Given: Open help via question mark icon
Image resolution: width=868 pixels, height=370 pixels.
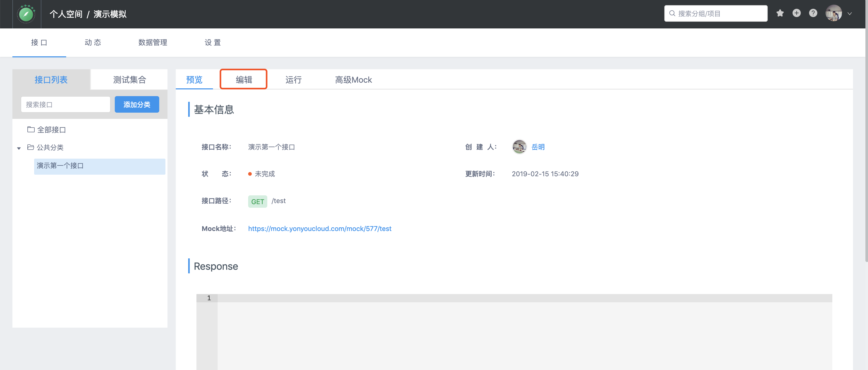Looking at the screenshot, I should coord(813,13).
